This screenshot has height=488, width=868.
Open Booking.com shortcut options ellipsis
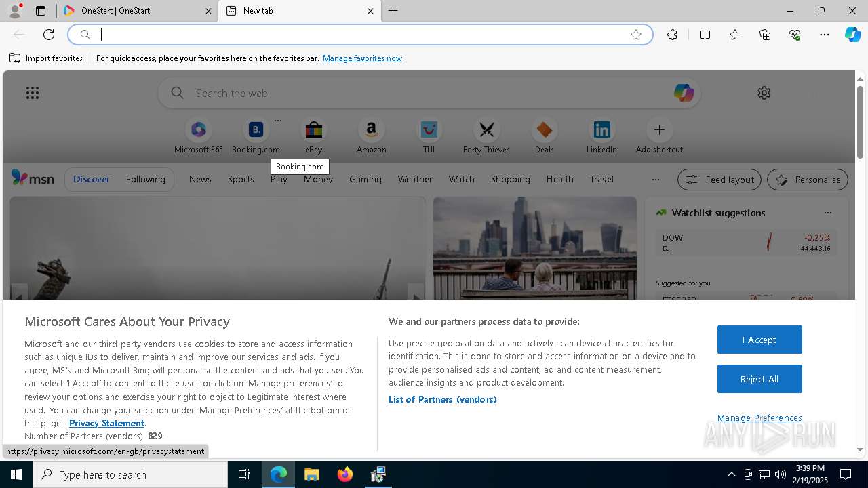(x=277, y=121)
